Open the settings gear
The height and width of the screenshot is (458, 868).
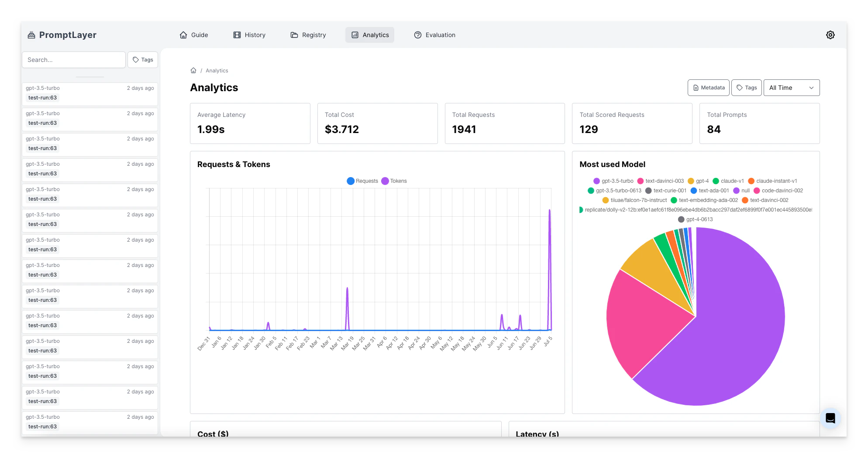(830, 35)
